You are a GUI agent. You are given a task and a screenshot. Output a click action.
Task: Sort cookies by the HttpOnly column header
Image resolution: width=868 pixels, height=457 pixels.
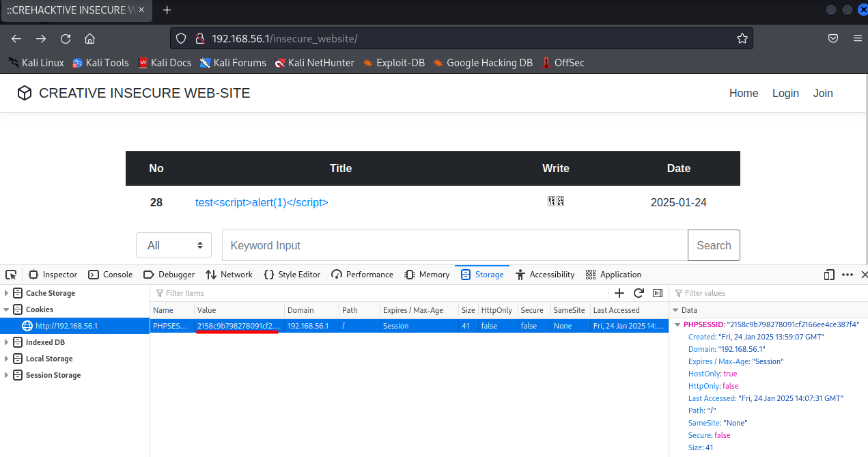[498, 310]
